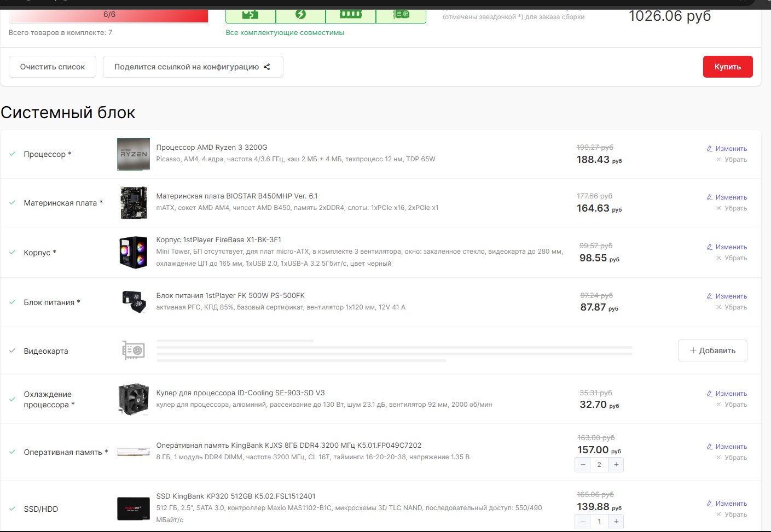The width and height of the screenshot is (771, 532).
Task: Click the checkmark beside Корпус
Action: (12, 253)
